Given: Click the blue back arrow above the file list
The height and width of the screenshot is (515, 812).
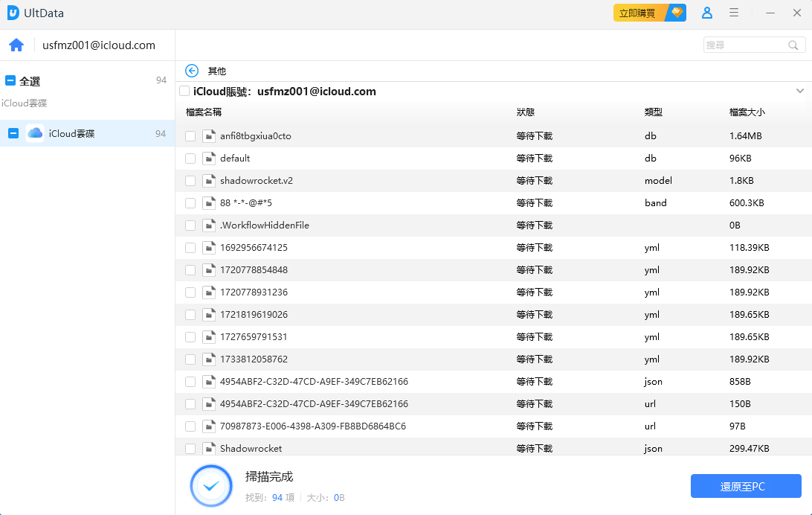Looking at the screenshot, I should [192, 71].
